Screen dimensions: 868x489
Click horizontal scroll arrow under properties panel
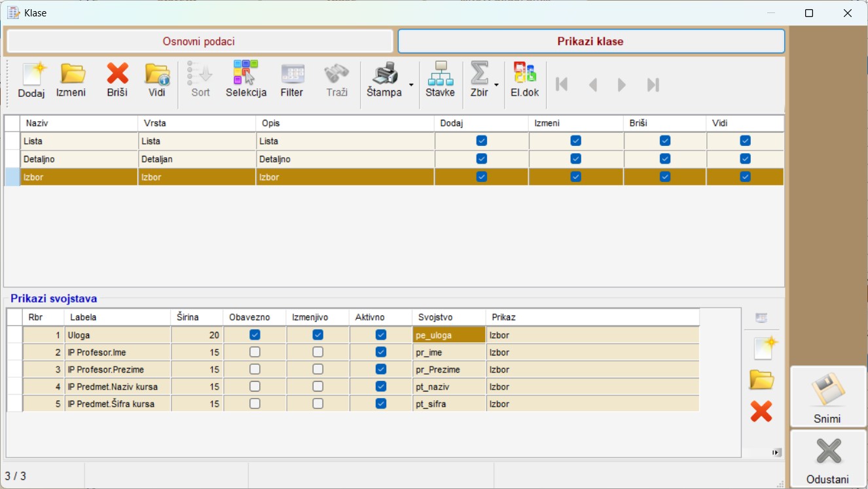(x=776, y=452)
